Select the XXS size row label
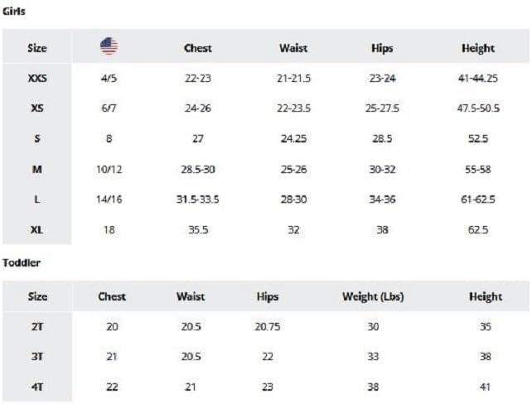This screenshot has width=532, height=404. click(37, 79)
